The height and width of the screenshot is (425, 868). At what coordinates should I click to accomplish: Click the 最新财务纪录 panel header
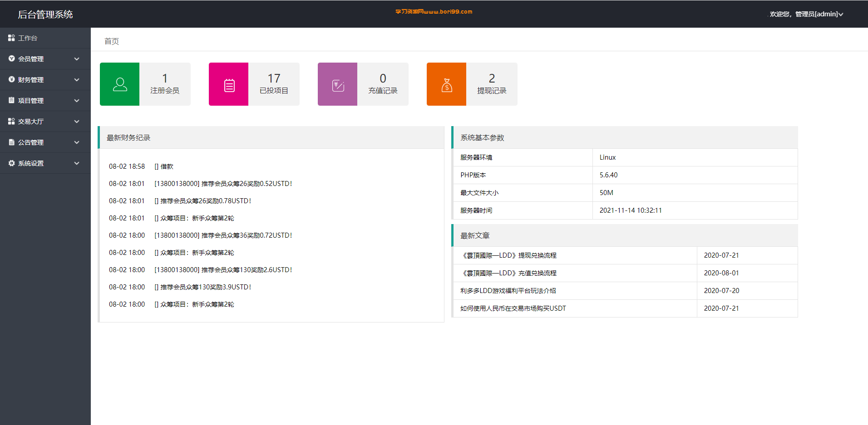point(271,137)
